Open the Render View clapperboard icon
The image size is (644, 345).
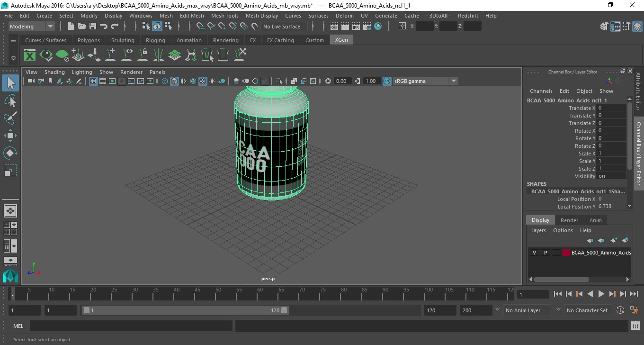[334, 27]
